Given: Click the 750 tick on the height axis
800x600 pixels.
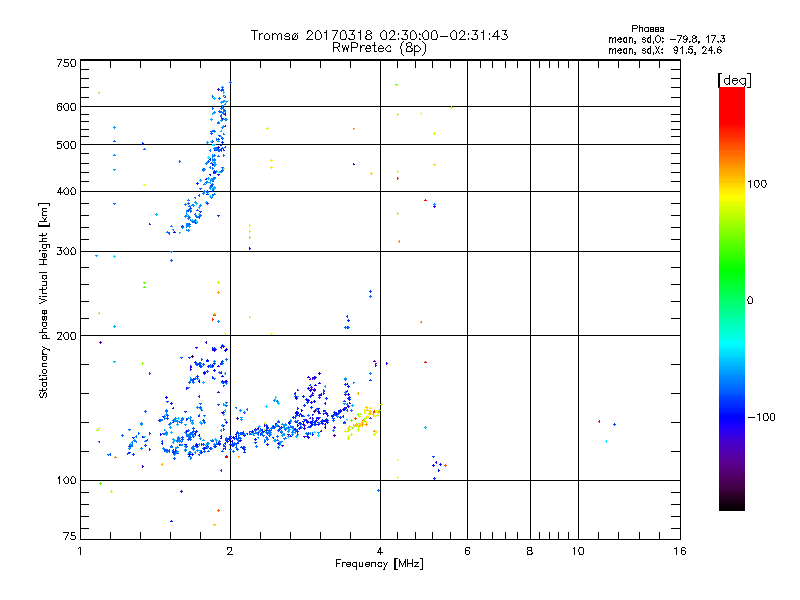Looking at the screenshot, I should pyautogui.click(x=65, y=63).
